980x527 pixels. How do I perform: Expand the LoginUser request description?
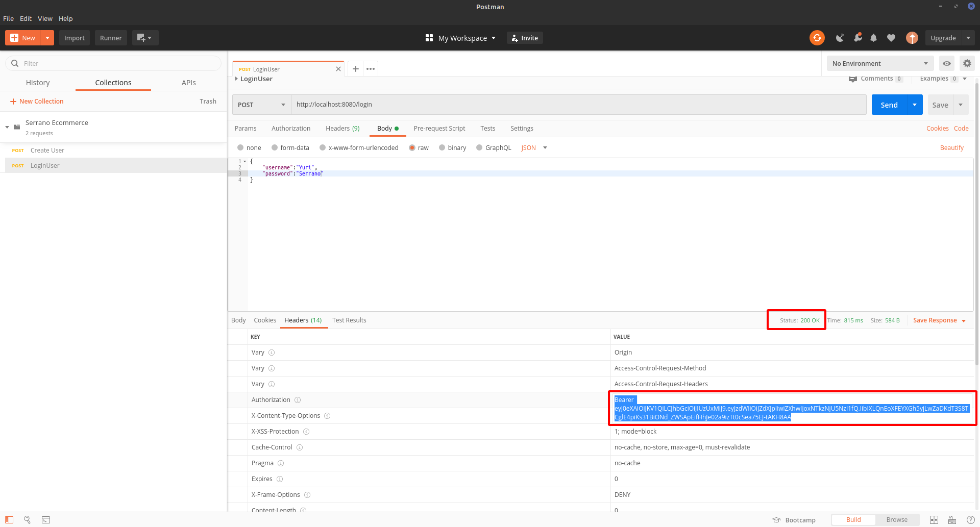(236, 79)
